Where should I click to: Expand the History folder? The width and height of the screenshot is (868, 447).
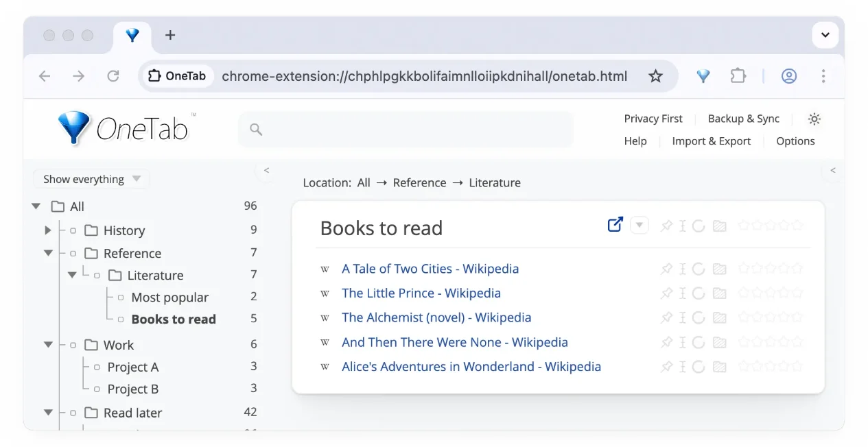(x=48, y=230)
